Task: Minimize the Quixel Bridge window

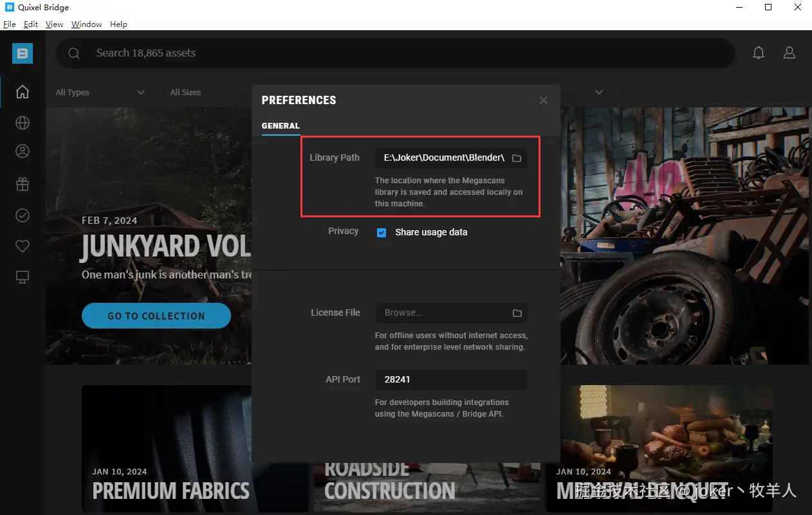Action: pos(739,8)
